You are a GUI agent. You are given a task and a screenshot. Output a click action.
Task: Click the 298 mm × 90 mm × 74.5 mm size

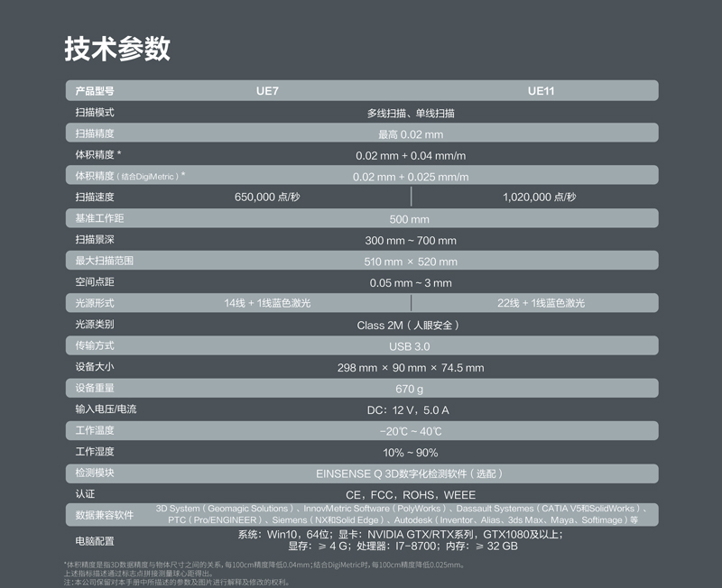click(411, 368)
